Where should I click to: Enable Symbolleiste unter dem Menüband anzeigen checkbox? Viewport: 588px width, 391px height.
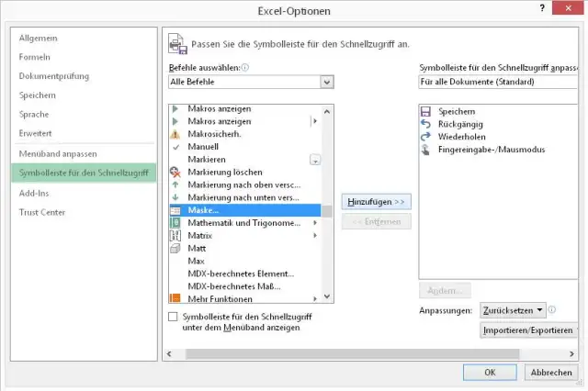click(175, 316)
